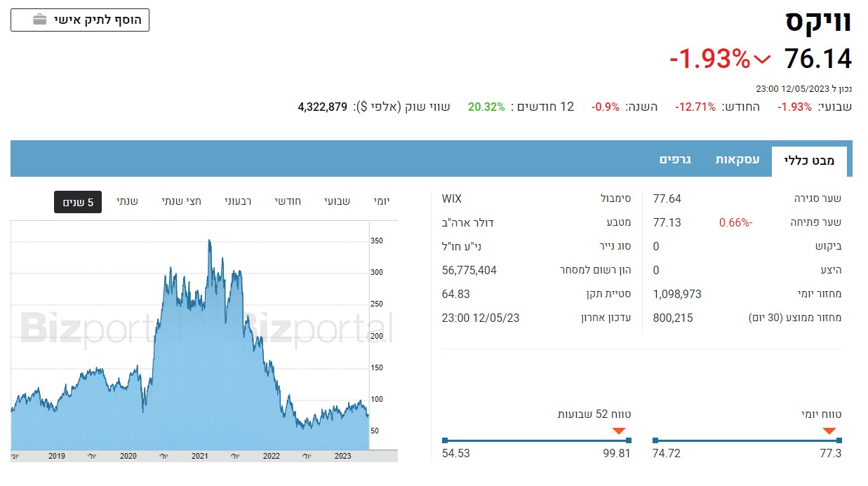Click the orange marker on the daily range bar
Screen dimensions: 868x486
point(829,431)
